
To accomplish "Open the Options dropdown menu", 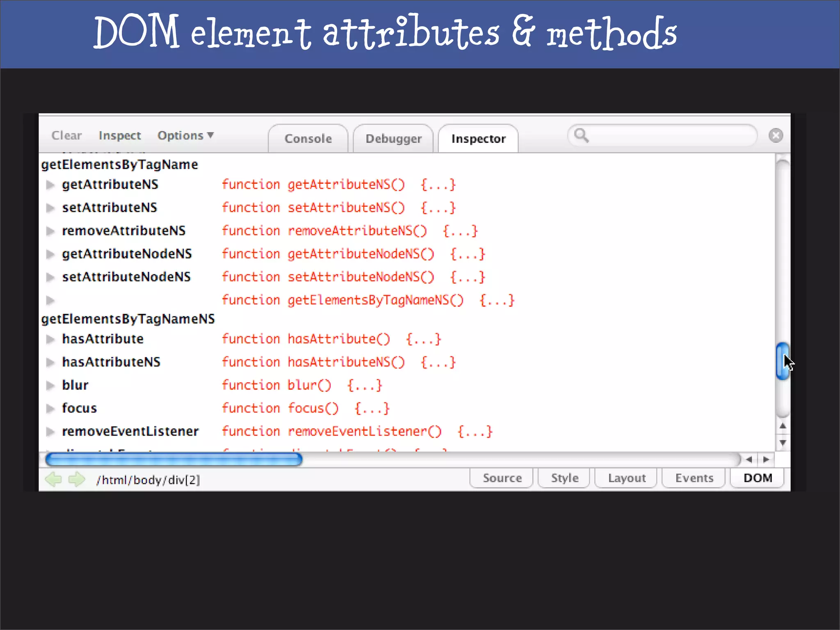I will tap(185, 135).
